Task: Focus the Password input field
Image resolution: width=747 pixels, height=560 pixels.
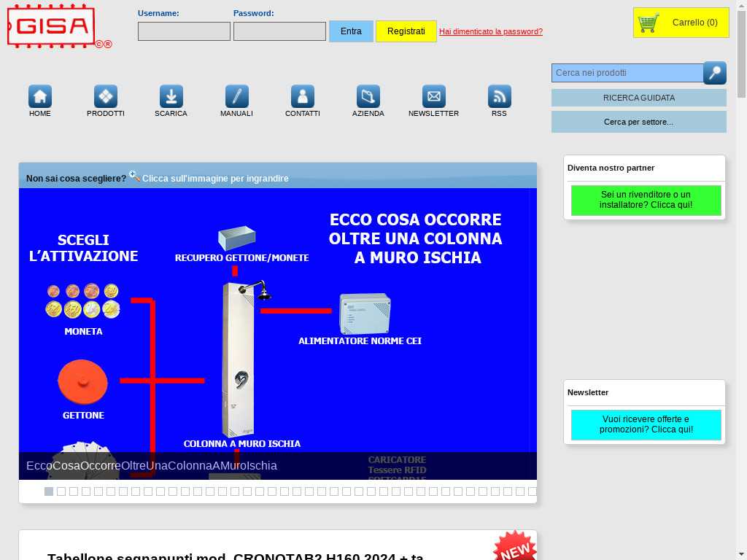Action: pos(279,31)
